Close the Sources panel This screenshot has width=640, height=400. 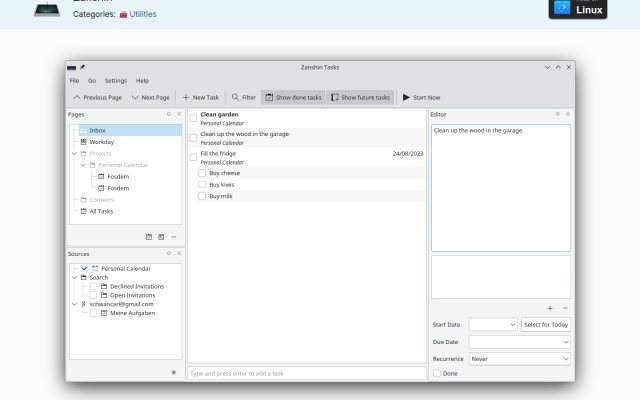coord(179,253)
